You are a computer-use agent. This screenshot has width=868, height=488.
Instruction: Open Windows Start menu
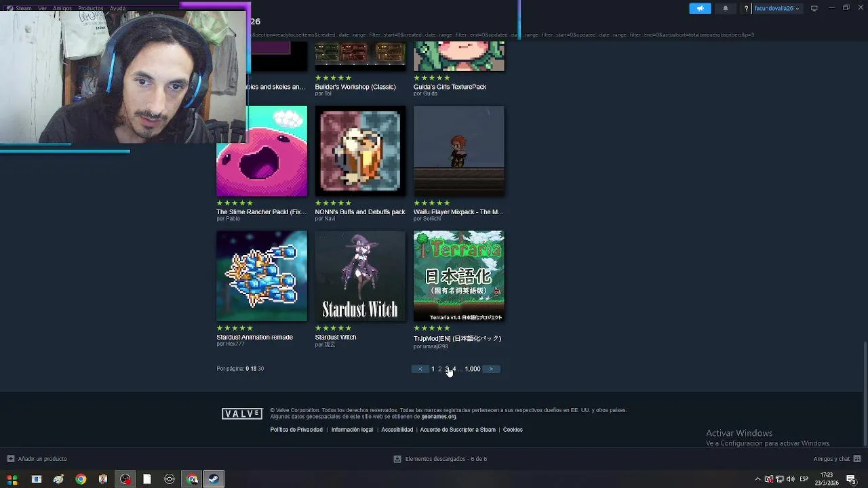12,479
